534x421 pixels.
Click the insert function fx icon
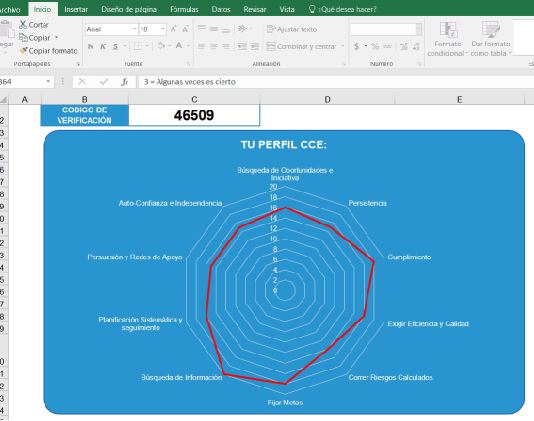point(125,82)
